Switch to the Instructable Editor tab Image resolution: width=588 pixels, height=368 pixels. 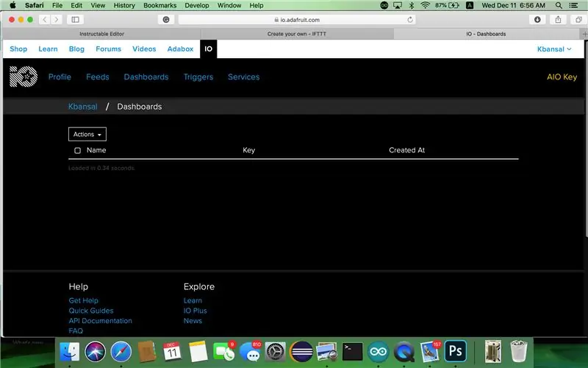pos(101,34)
